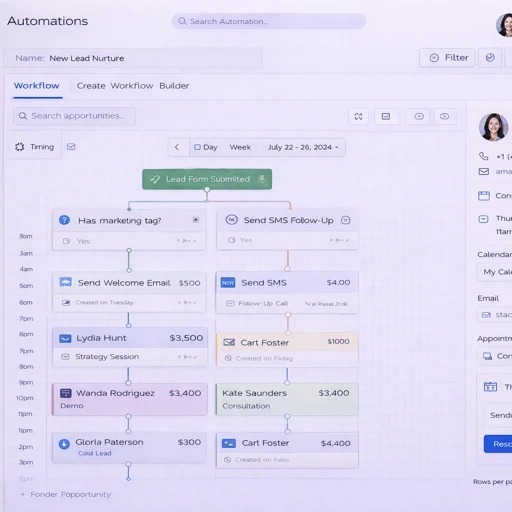Click the add opportunity link at bottom
The height and width of the screenshot is (512, 512).
pos(65,494)
